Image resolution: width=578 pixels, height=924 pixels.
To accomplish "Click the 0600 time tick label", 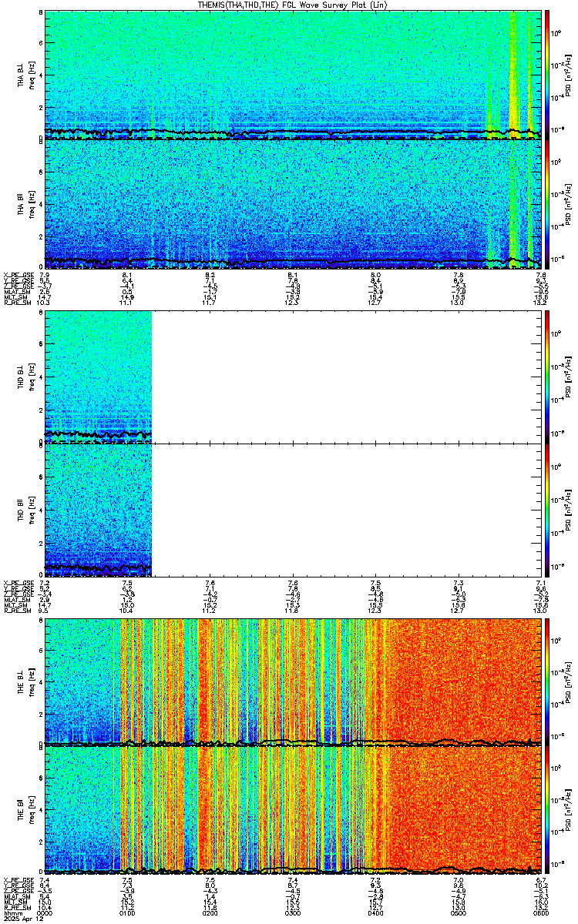I will coord(540,913).
